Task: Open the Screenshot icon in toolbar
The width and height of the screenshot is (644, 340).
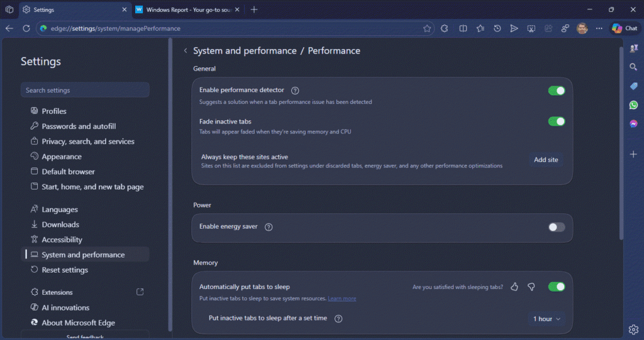Action: coord(531,28)
